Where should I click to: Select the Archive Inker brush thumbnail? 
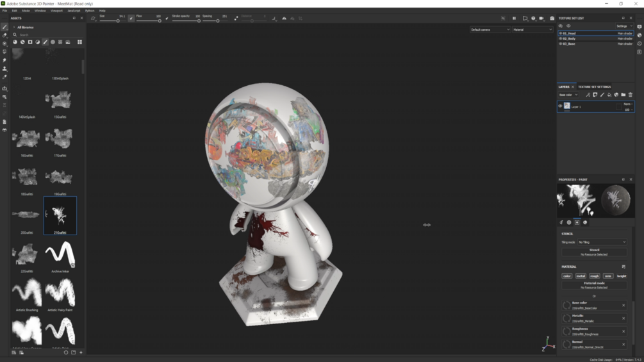point(60,254)
